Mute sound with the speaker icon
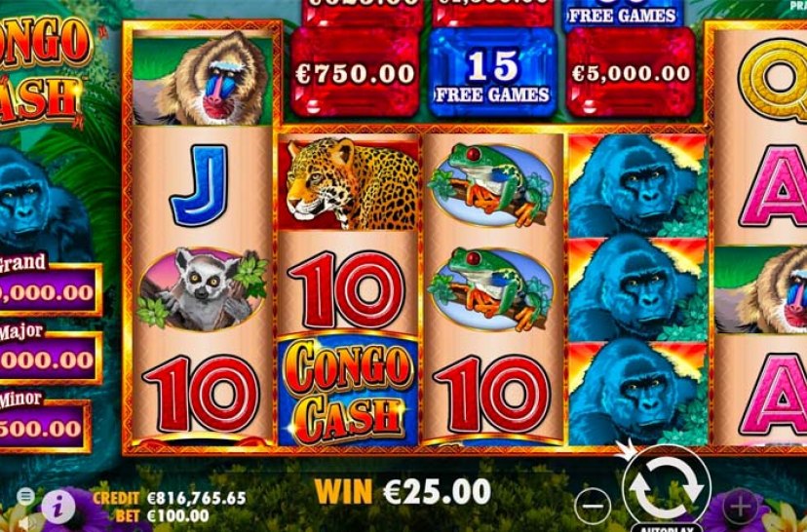Image resolution: width=807 pixels, height=532 pixels. (26, 523)
